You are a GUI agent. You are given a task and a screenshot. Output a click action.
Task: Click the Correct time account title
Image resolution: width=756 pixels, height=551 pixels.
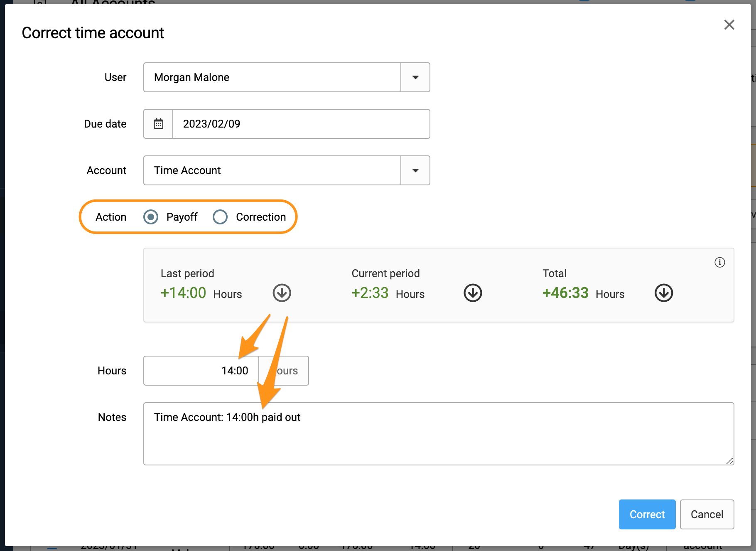(93, 33)
